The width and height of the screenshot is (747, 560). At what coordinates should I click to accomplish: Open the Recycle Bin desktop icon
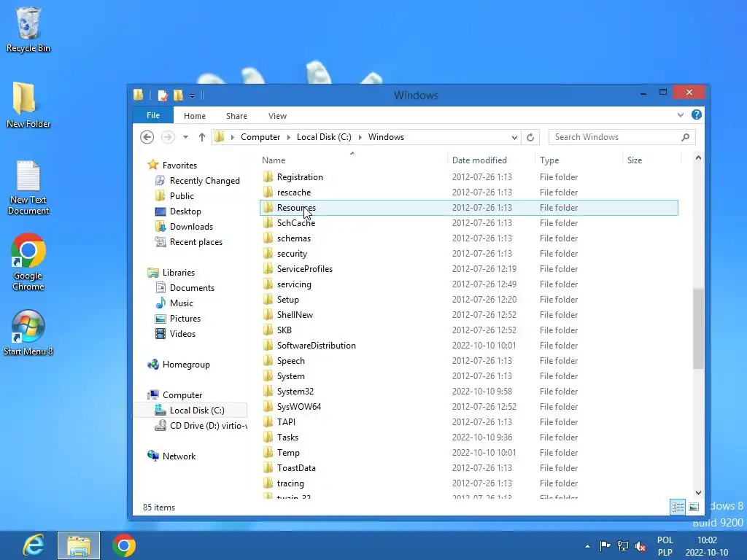[28, 29]
